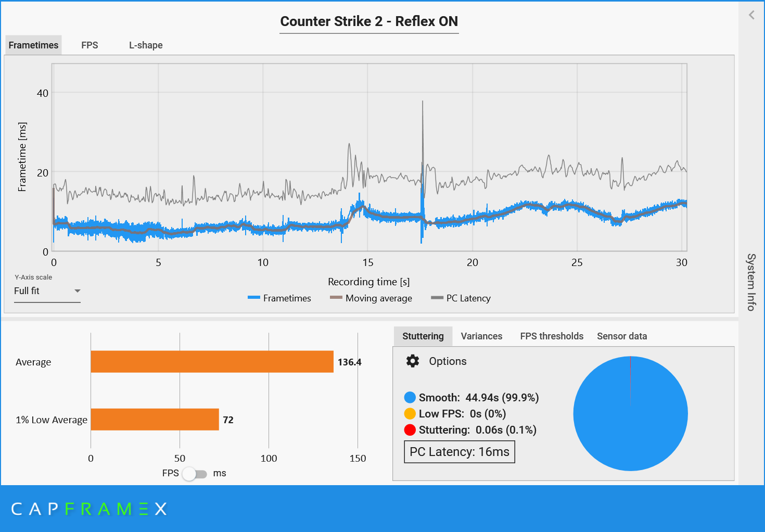Click the 72 low average value
765x532 pixels.
pyautogui.click(x=228, y=420)
